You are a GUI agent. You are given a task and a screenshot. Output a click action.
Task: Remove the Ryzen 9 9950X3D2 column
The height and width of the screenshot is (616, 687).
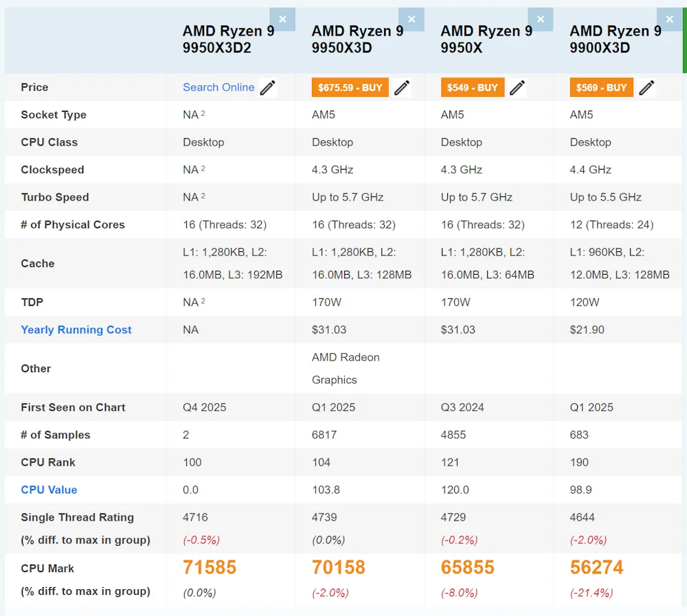[282, 19]
